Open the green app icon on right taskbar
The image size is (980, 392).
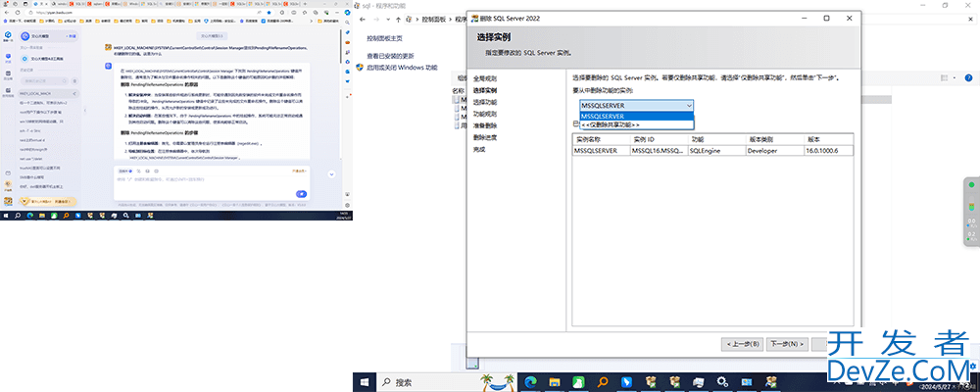coord(579,381)
